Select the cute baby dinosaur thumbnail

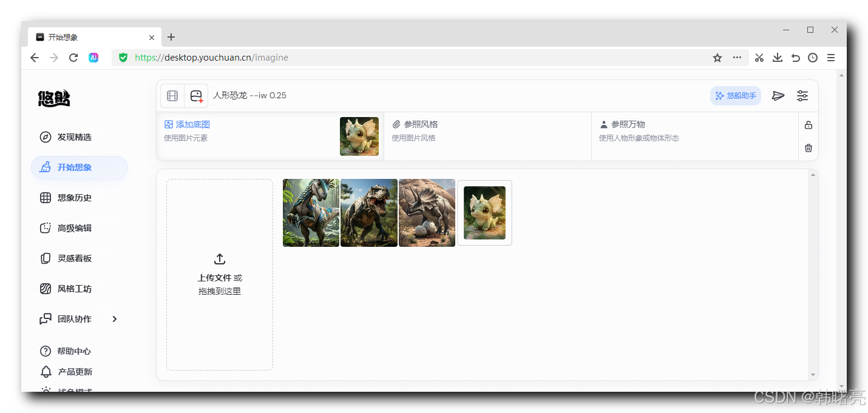point(484,213)
